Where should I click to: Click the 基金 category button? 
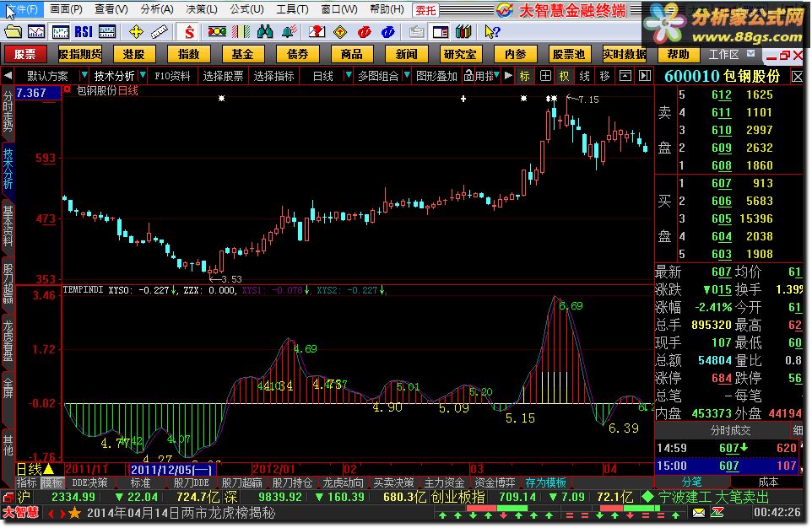[242, 54]
